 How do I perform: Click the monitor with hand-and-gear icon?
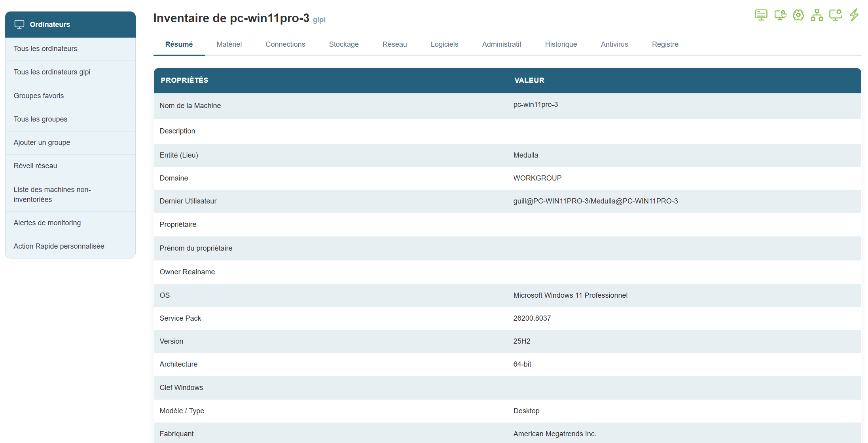[780, 15]
